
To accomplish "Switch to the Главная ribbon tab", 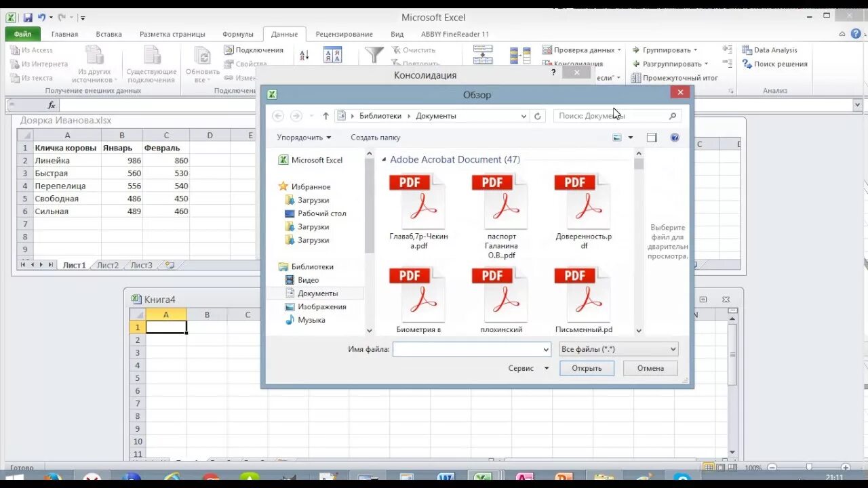I will point(65,34).
